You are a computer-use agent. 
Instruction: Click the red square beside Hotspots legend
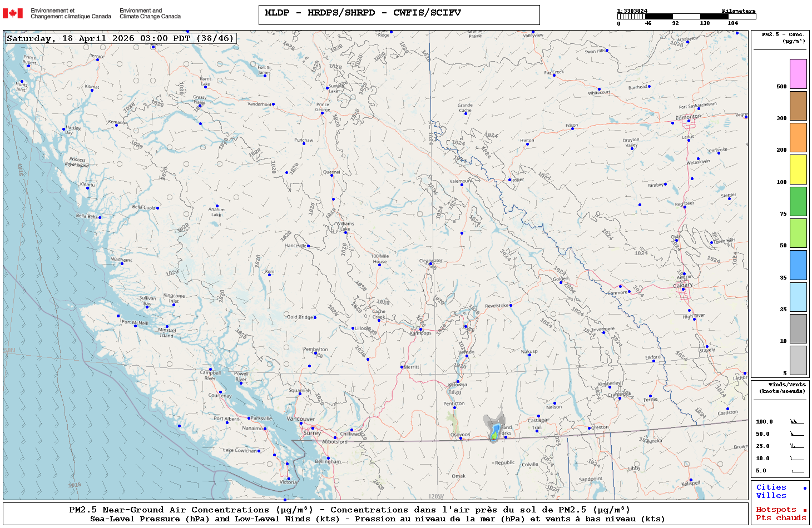(x=805, y=510)
